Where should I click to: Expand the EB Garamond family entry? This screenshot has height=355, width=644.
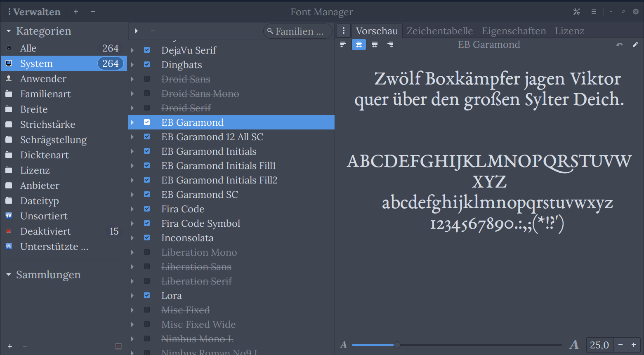[133, 122]
